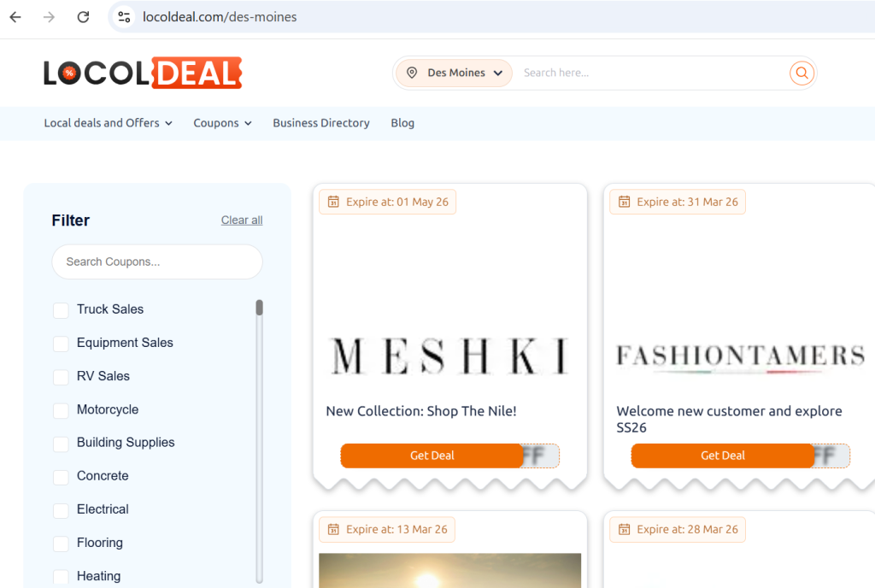Screen dimensions: 875x588
Task: Check the Truck Sales filter
Action: [x=61, y=310]
